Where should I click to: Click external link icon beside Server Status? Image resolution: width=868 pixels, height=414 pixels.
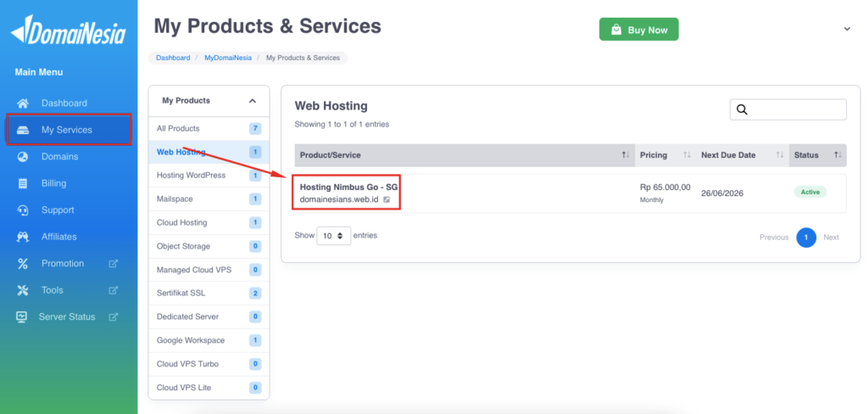click(x=113, y=317)
